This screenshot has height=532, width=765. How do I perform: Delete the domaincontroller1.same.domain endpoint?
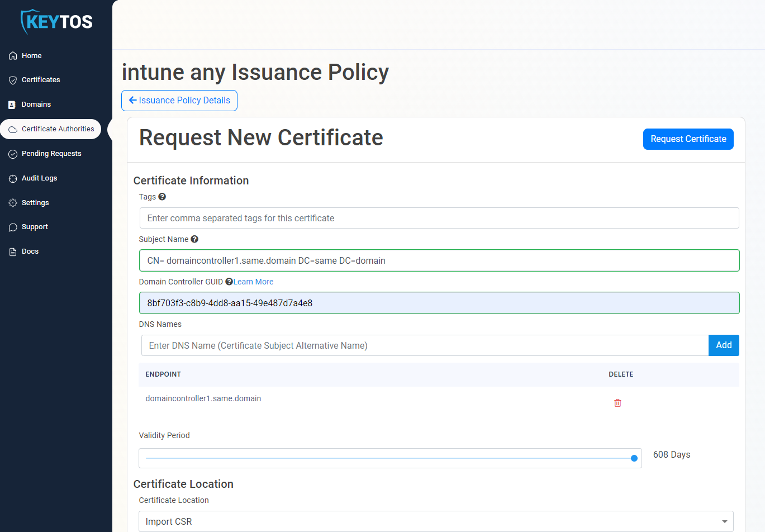(x=617, y=402)
